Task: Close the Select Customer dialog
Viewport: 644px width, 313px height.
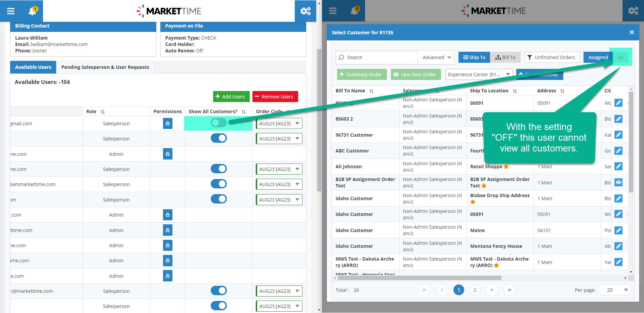Action: pos(632,32)
